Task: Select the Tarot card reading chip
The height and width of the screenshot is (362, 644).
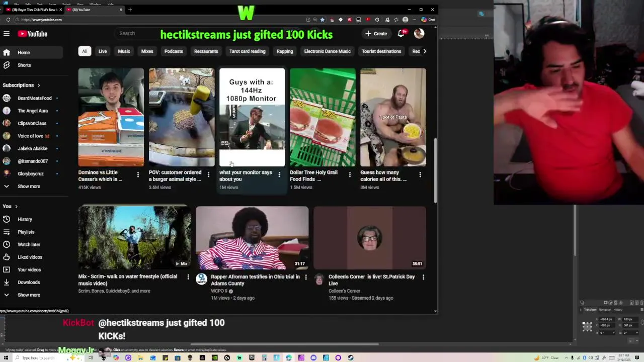Action: (x=247, y=51)
